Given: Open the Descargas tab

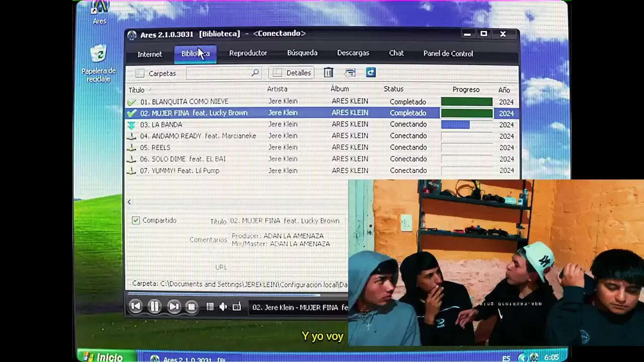Looking at the screenshot, I should 353,53.
